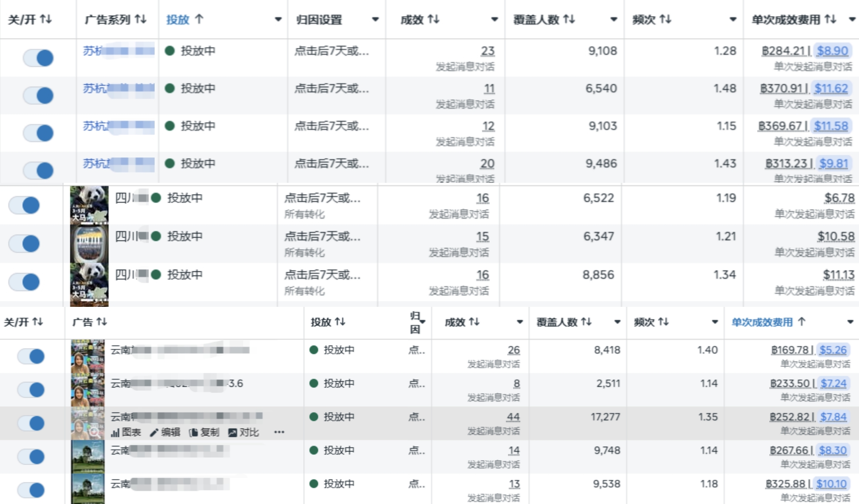Image resolution: width=859 pixels, height=504 pixels.
Task: Sort top table by 频次 arrows
Action: 665,19
